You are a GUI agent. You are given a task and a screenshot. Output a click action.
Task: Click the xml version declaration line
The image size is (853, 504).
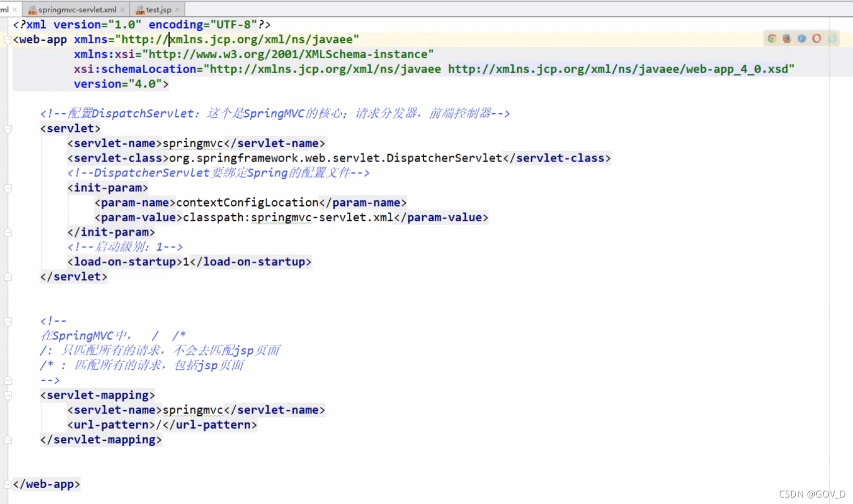[142, 24]
